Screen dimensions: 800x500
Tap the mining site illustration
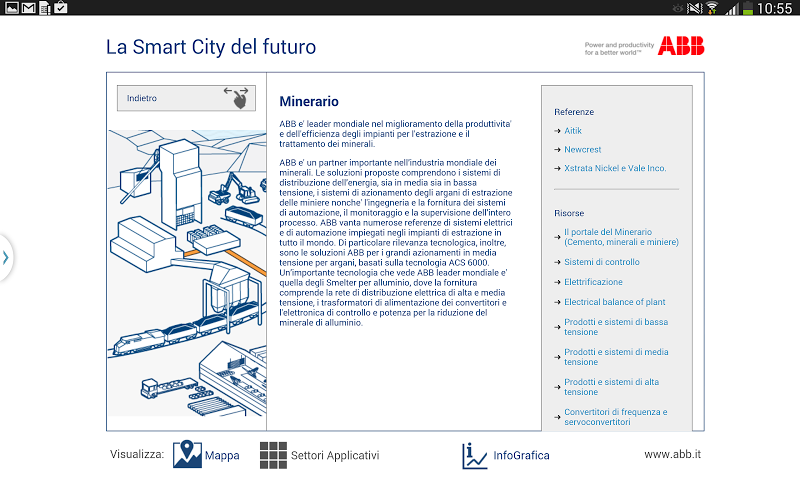point(187,273)
